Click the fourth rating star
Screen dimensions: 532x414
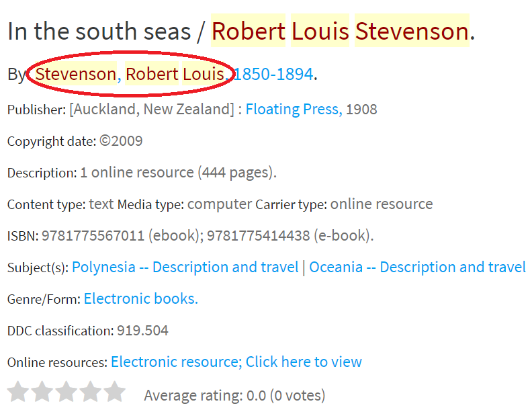(91, 392)
